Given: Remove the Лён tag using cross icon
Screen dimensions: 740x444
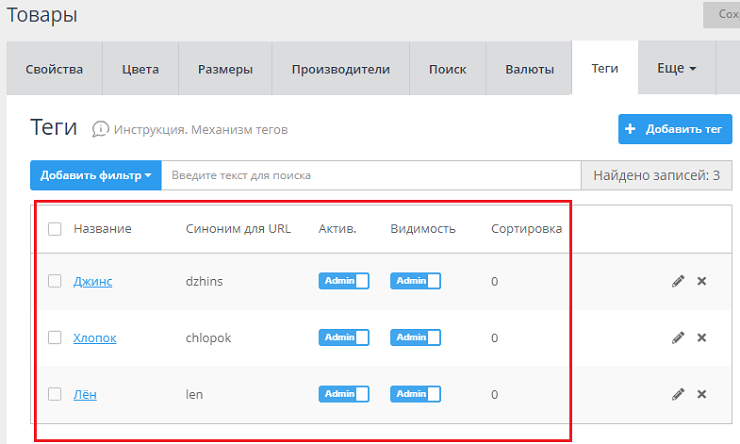Looking at the screenshot, I should click(x=701, y=395).
